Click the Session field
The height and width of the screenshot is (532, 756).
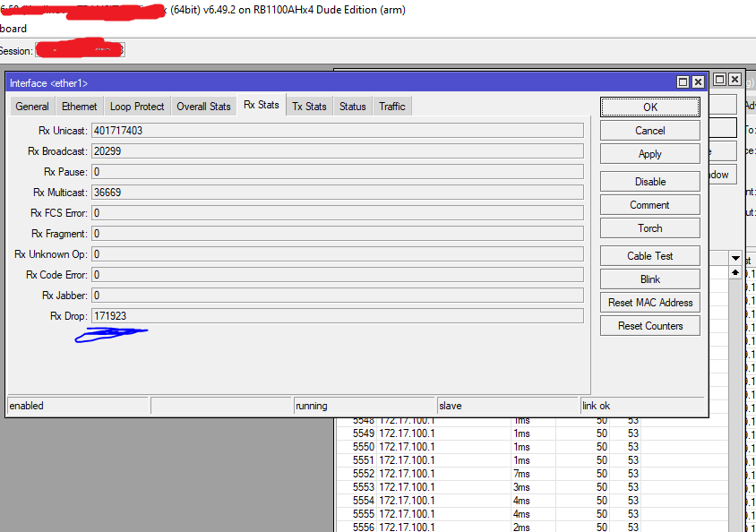coord(80,50)
